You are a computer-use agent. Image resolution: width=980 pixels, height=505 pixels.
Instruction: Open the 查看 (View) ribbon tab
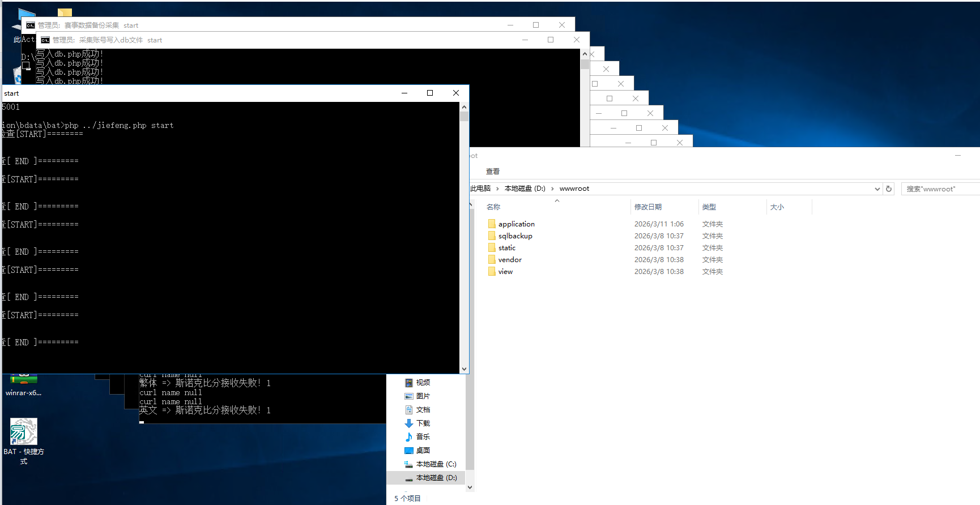pyautogui.click(x=492, y=172)
